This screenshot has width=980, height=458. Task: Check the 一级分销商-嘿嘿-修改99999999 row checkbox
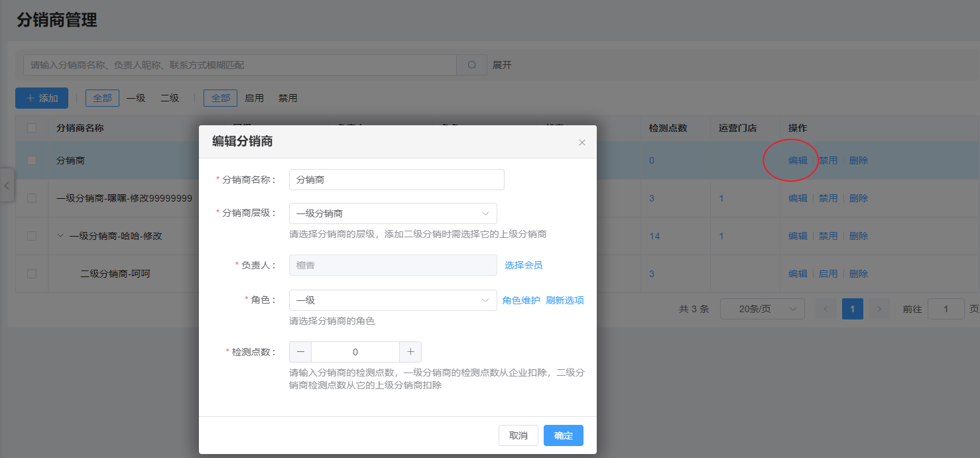(x=32, y=198)
